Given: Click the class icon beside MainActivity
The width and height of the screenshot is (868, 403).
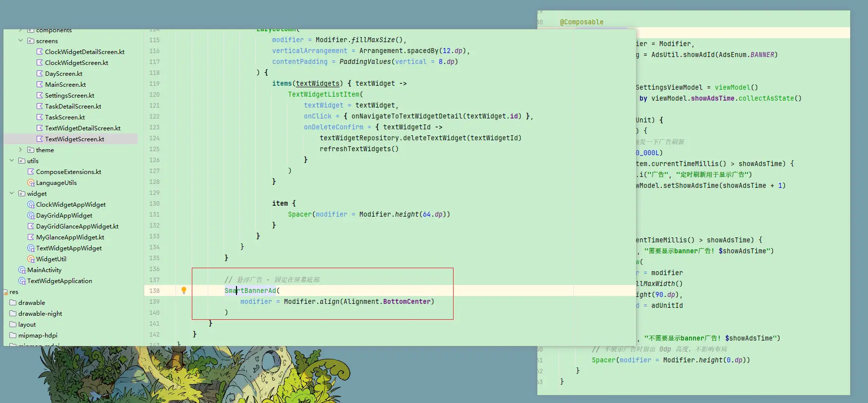Looking at the screenshot, I should coord(22,270).
